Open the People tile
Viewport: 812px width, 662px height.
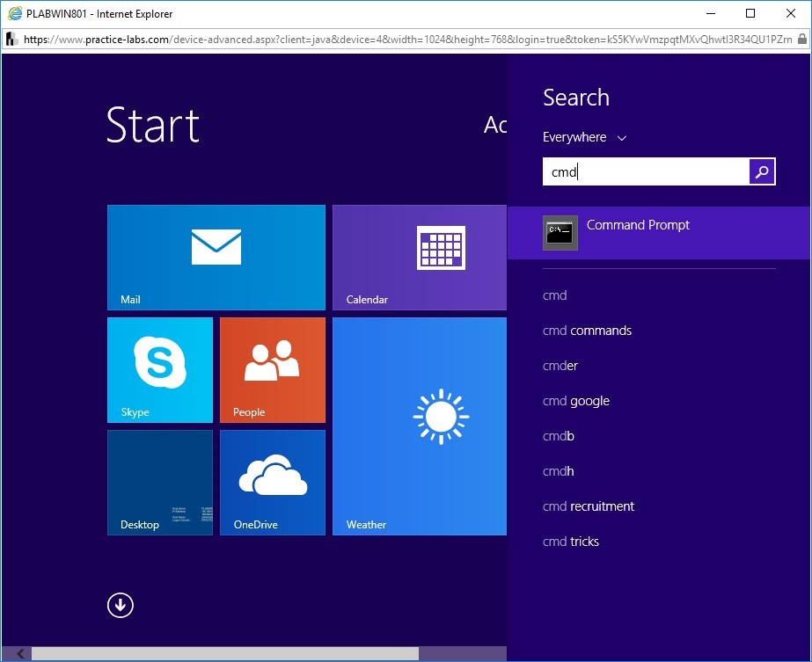pyautogui.click(x=272, y=369)
